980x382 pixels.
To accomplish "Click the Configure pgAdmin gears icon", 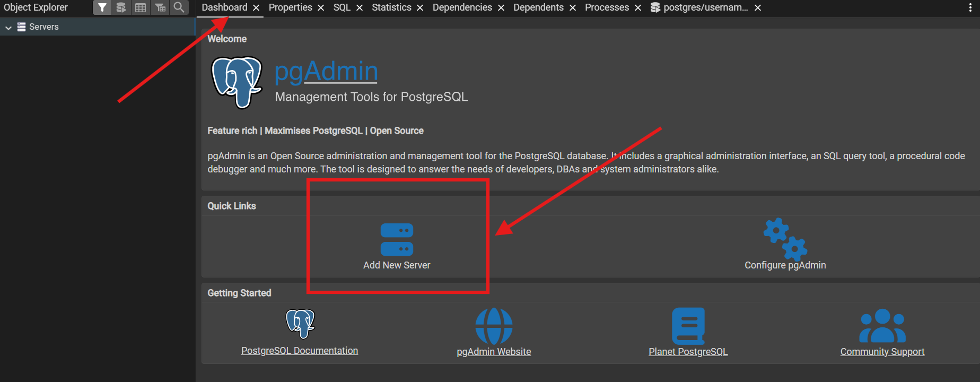I will tap(785, 239).
